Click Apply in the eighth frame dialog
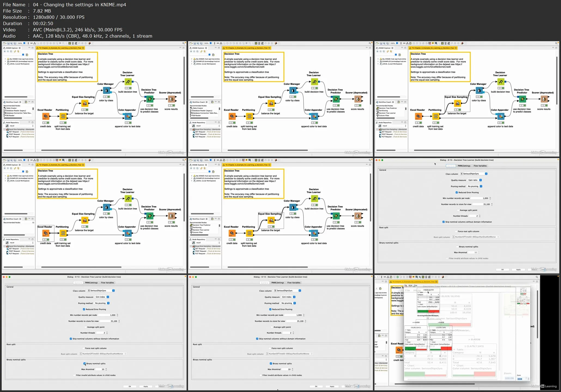This screenshot has width=561, height=392. point(332,386)
